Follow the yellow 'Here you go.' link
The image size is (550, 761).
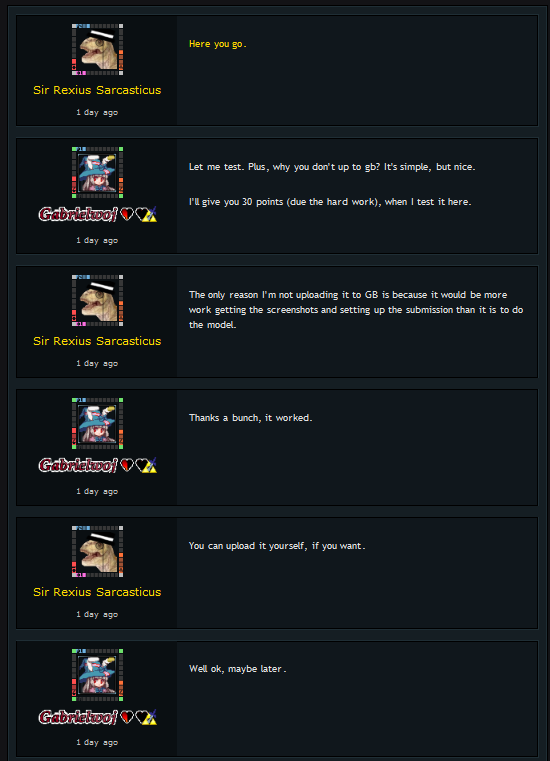point(217,44)
